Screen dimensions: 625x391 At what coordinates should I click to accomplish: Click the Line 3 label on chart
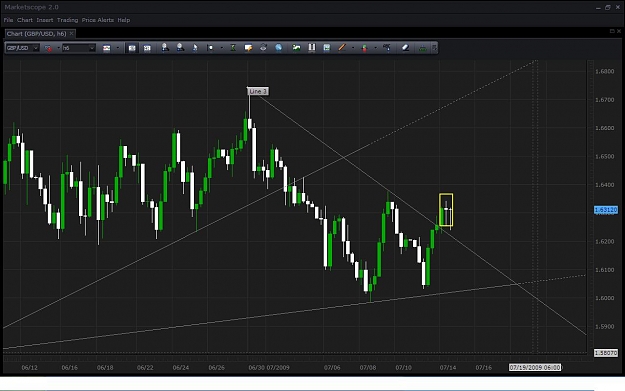tap(257, 91)
